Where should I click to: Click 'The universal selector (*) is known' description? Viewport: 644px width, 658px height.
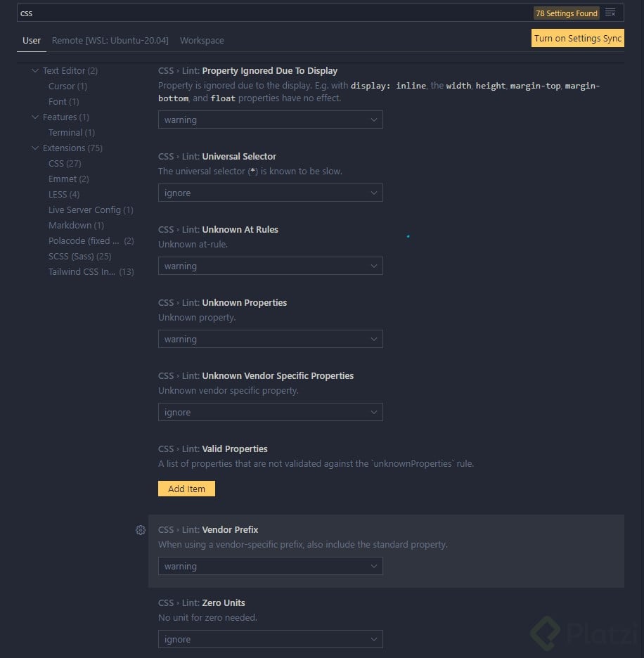tap(250, 172)
